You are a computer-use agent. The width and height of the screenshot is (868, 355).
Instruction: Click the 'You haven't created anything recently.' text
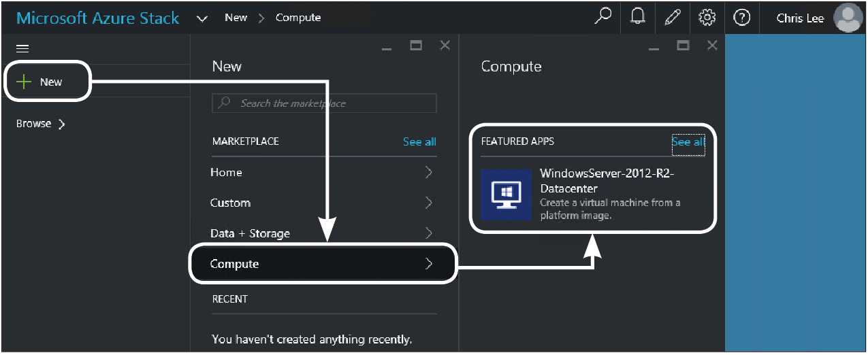(x=312, y=339)
